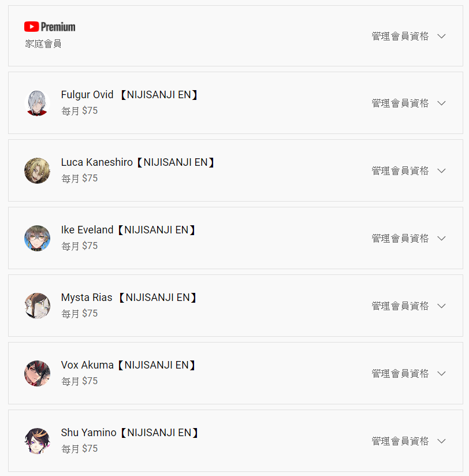Click 管理會員資格 for YouTube Premium
Image resolution: width=469 pixels, height=476 pixels.
[400, 36]
